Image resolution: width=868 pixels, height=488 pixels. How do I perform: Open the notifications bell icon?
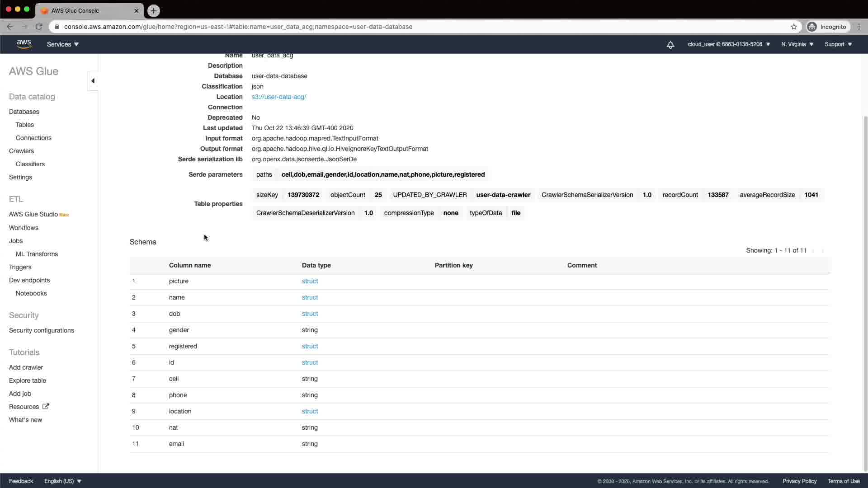[x=670, y=44]
